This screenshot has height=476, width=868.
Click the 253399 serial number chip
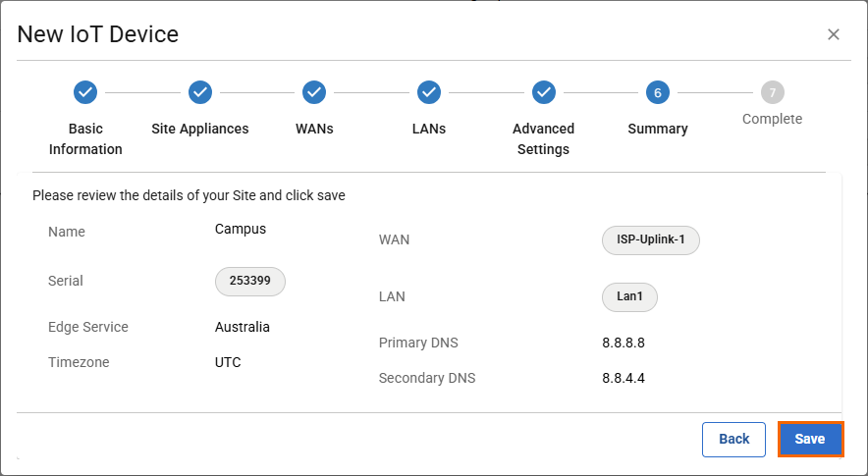[x=250, y=281]
